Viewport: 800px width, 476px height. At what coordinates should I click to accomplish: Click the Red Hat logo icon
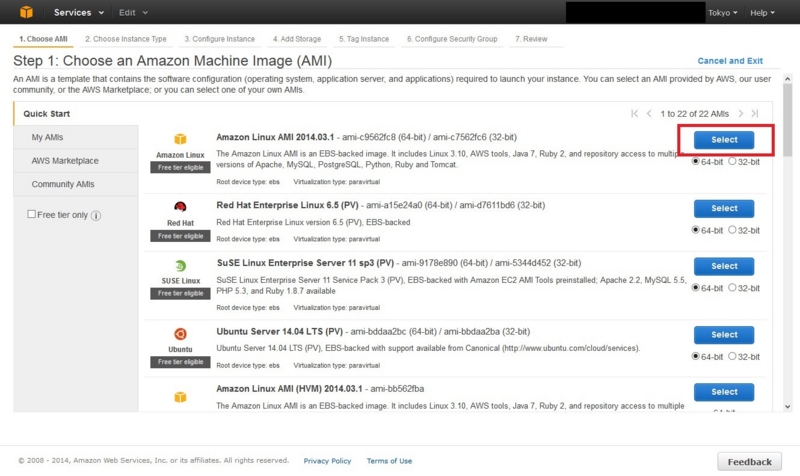point(180,207)
